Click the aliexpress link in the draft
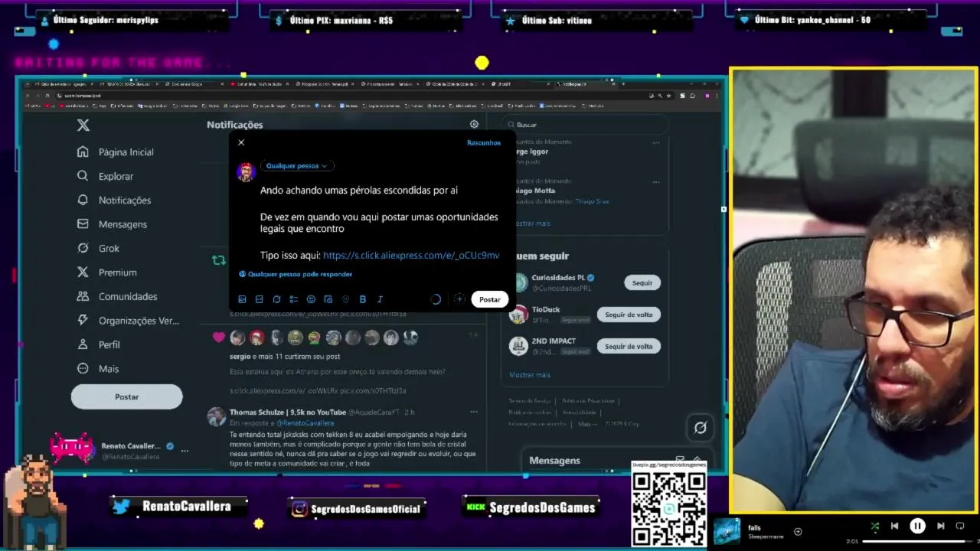980x551 pixels. click(x=411, y=256)
